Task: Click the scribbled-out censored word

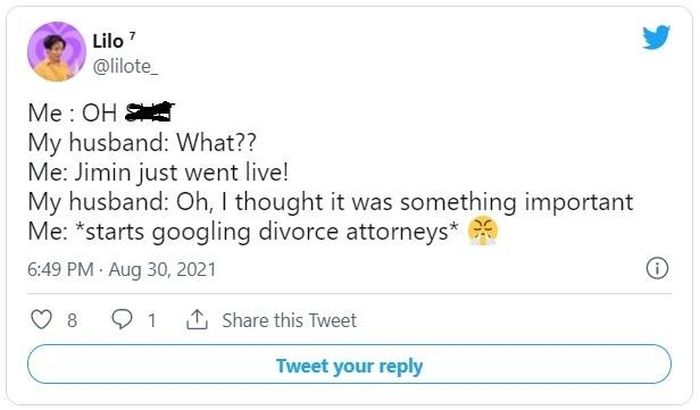Action: coord(150,112)
